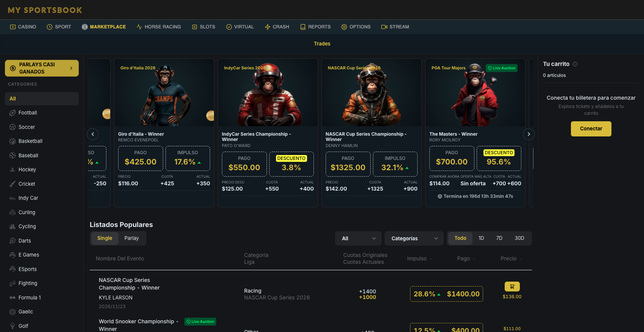Click the Formula 1 car icon
This screenshot has height=332, width=644.
pyautogui.click(x=12, y=298)
